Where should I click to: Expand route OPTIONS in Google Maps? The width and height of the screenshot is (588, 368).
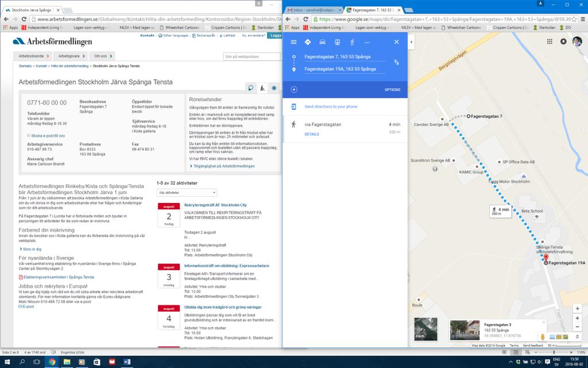pos(392,90)
